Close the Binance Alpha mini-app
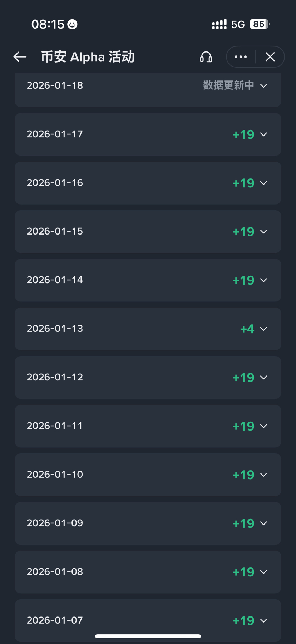Viewport: 296px width, 644px height. pyautogui.click(x=270, y=57)
